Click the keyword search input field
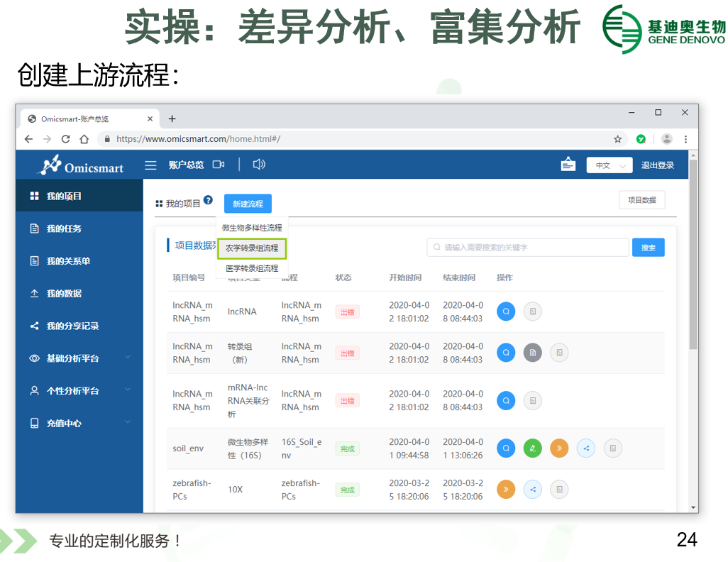The width and height of the screenshot is (728, 562). [x=528, y=248]
